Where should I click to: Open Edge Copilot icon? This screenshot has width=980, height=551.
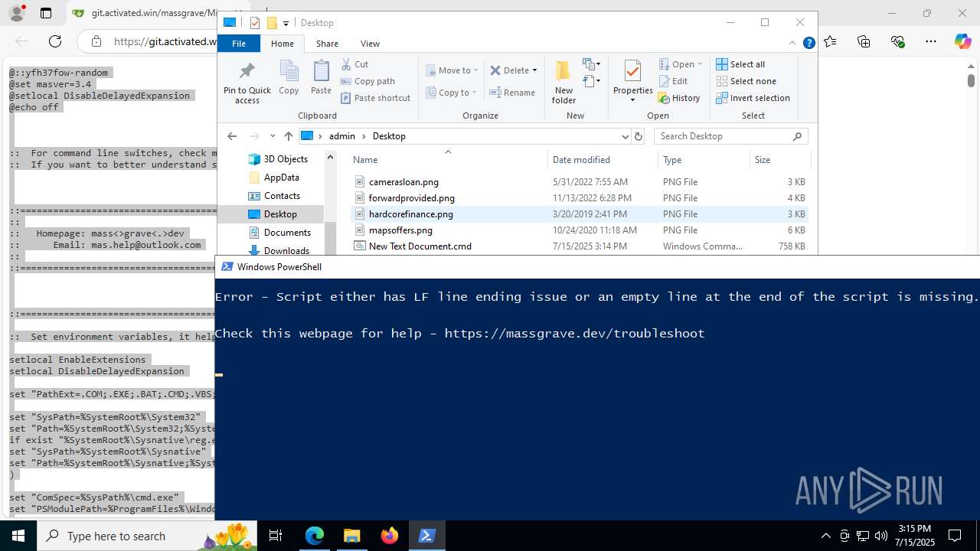[962, 41]
